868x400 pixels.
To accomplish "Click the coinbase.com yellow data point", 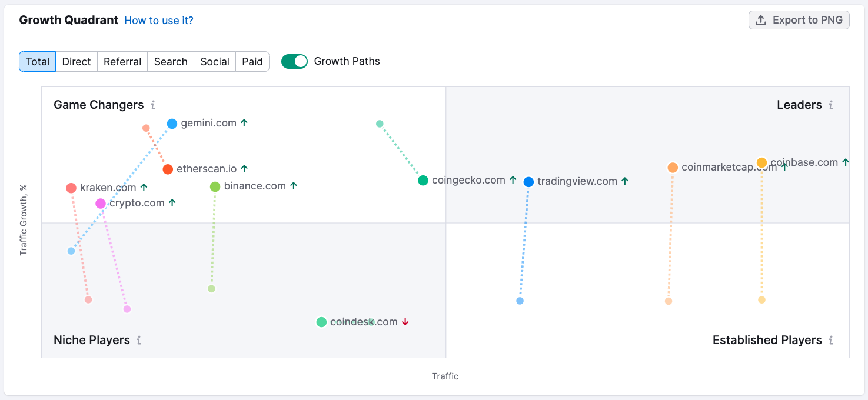I will pyautogui.click(x=761, y=162).
